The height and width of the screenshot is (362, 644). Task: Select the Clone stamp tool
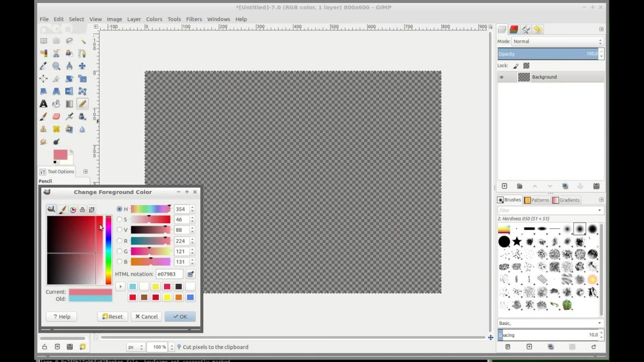(44, 129)
